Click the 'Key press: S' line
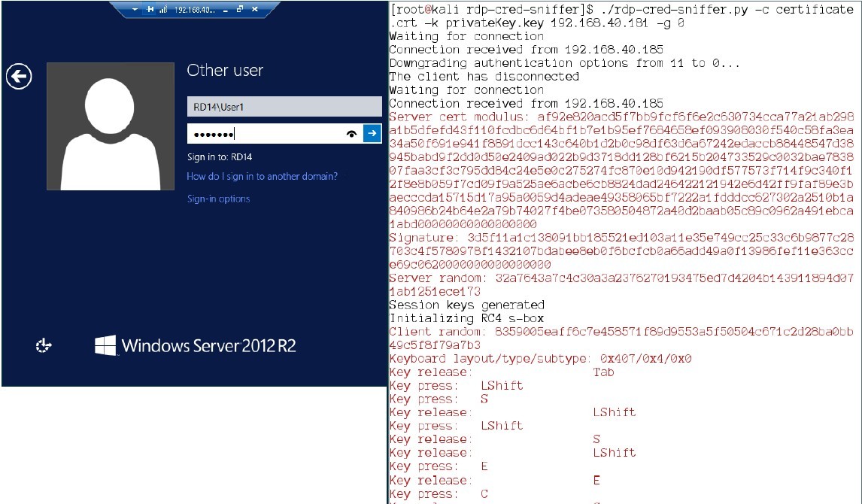Image resolution: width=862 pixels, height=504 pixels. 439,399
